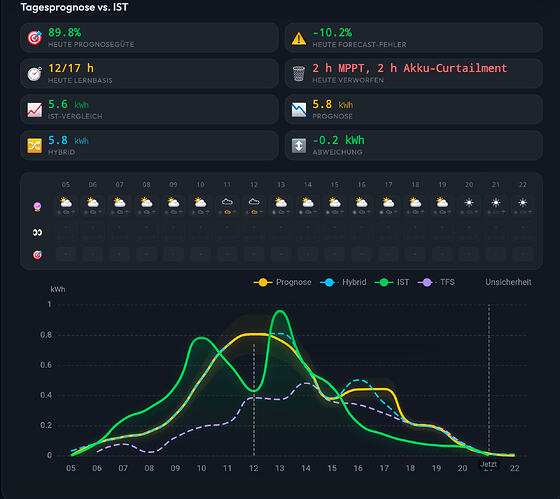Toggle the Prognose series in the chart legend
The height and width of the screenshot is (499, 560).
(x=282, y=282)
